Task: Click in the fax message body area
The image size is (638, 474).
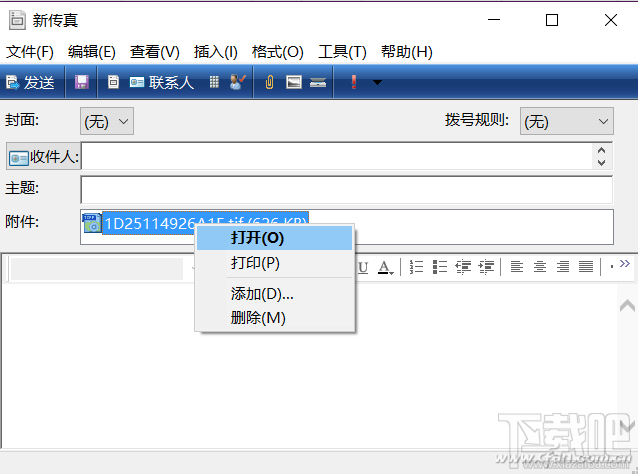Action: click(x=309, y=366)
